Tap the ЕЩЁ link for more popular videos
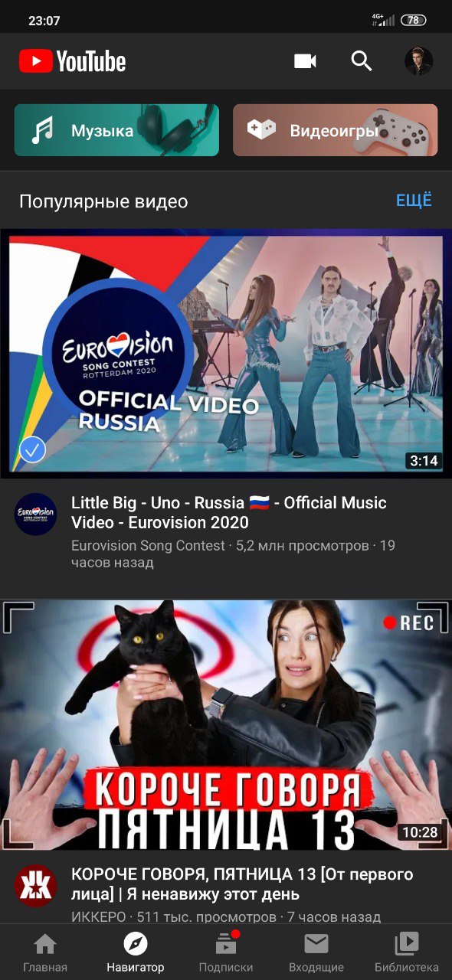The width and height of the screenshot is (452, 980). pos(414,201)
